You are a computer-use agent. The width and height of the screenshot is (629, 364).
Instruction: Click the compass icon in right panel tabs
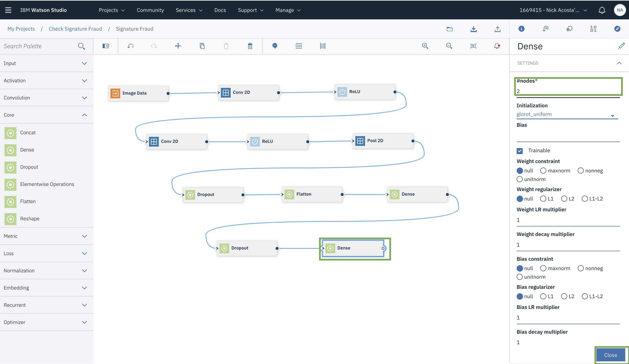click(x=617, y=29)
